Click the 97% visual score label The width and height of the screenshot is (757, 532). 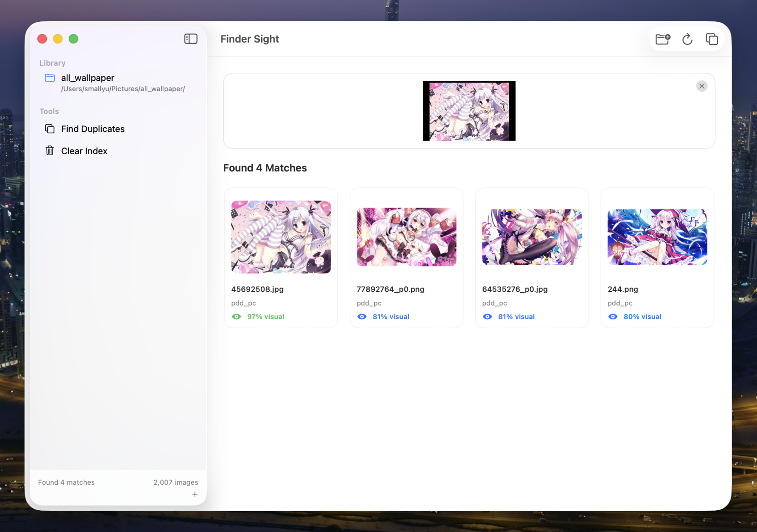click(x=266, y=317)
